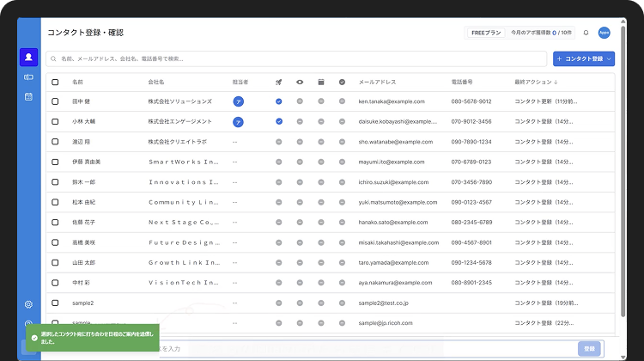Click the assignee badge for 小林 大輔
This screenshot has height=361, width=644.
coord(238,122)
